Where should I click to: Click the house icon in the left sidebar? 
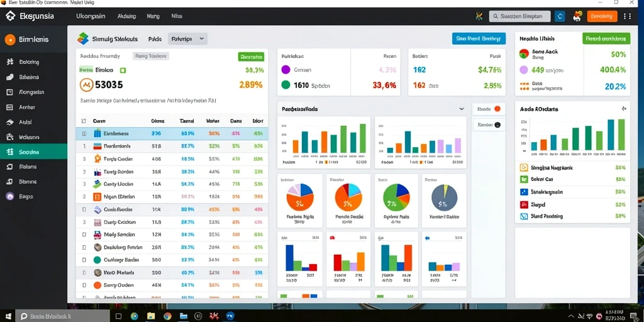click(x=10, y=137)
